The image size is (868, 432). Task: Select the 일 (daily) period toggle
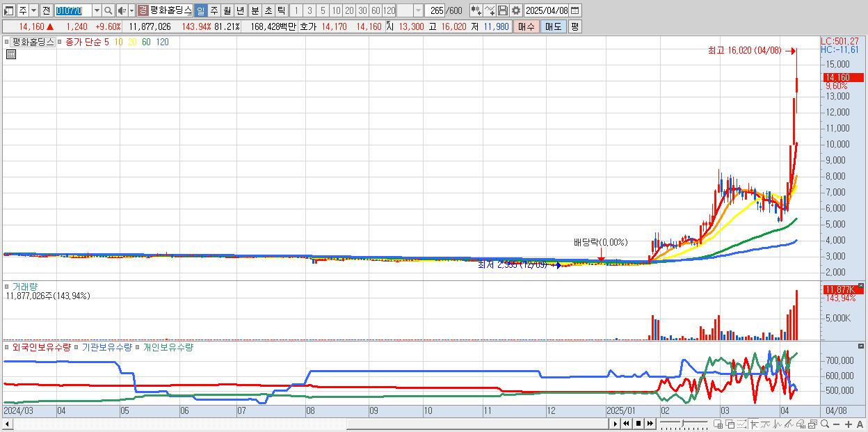[x=200, y=10]
